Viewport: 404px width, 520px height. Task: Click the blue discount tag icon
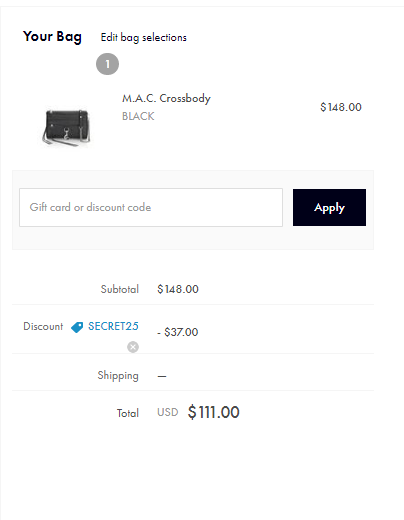(77, 327)
